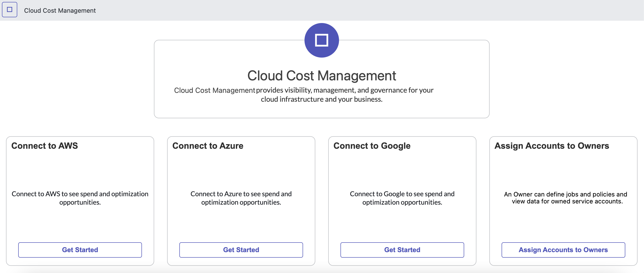This screenshot has width=644, height=273.
Task: Click Get Started under Connect to AWS
Action: pyautogui.click(x=80, y=250)
